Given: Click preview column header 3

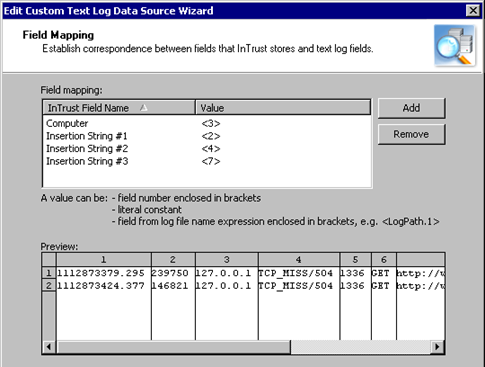Looking at the screenshot, I should 227,259.
